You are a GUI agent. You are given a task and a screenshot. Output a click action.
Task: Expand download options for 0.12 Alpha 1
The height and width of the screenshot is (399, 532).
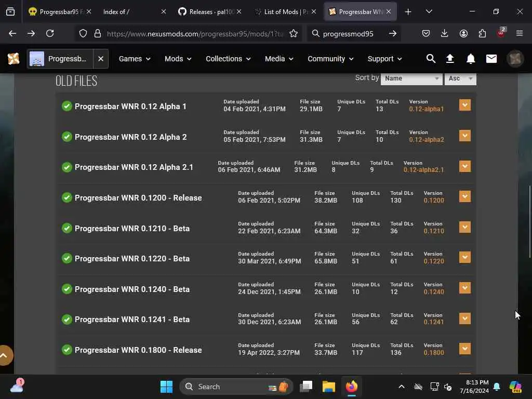(x=465, y=105)
